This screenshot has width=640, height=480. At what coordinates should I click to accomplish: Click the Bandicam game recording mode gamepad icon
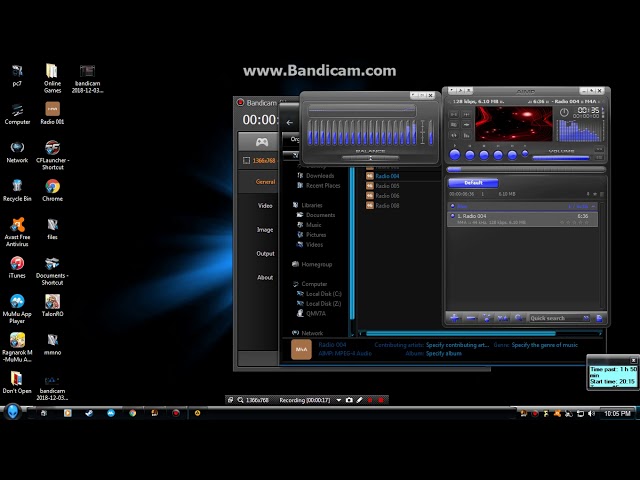[262, 142]
